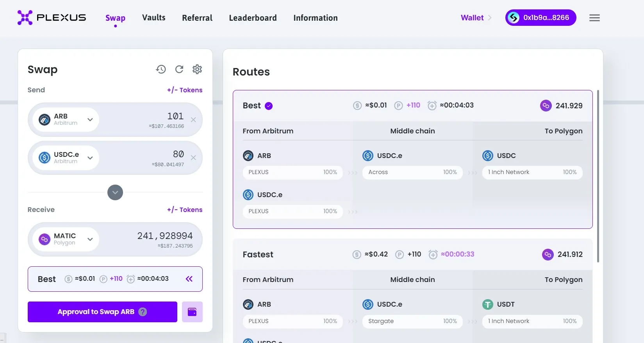
Task: Edit USDC.e amount 80 field
Action: click(x=178, y=154)
